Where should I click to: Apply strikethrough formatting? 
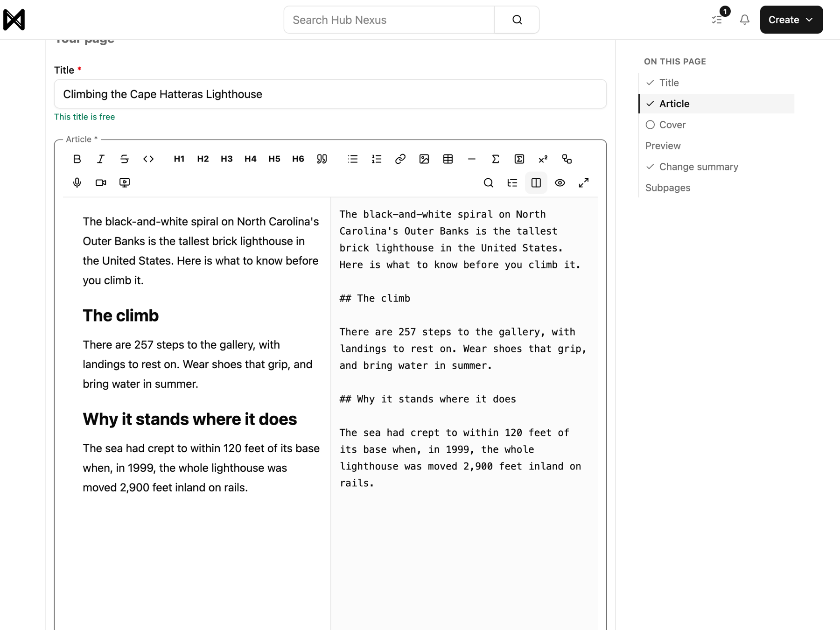click(x=125, y=159)
